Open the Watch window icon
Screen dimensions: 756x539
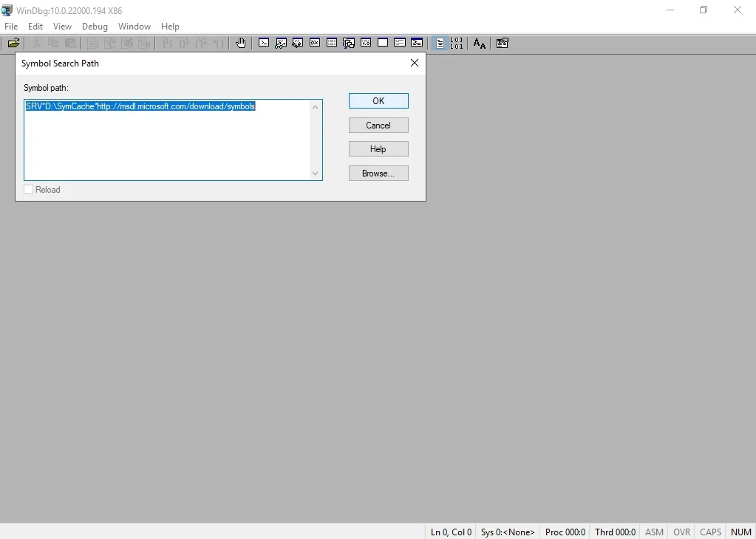281,43
